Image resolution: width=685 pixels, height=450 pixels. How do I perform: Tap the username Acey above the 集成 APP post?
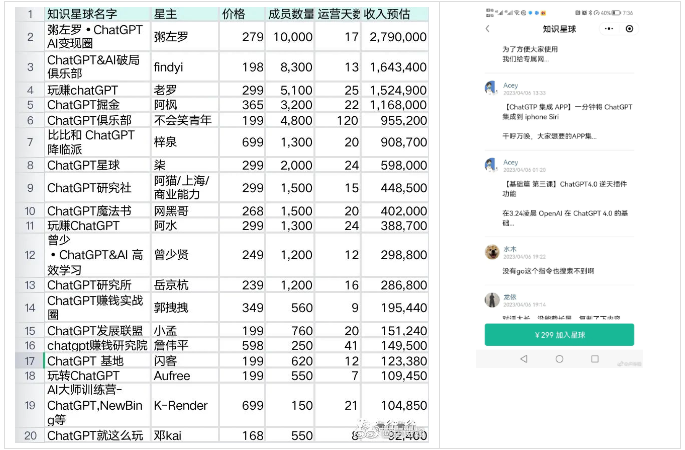click(x=510, y=85)
